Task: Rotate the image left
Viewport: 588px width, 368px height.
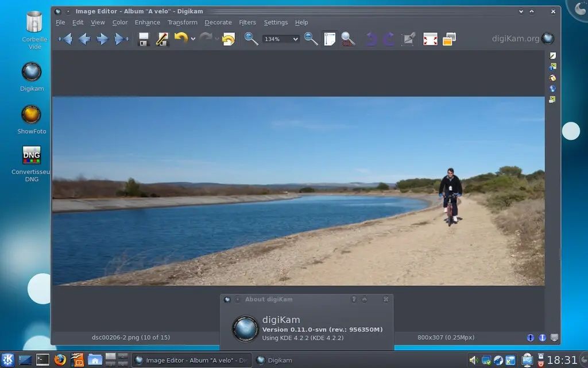Action: [372, 39]
